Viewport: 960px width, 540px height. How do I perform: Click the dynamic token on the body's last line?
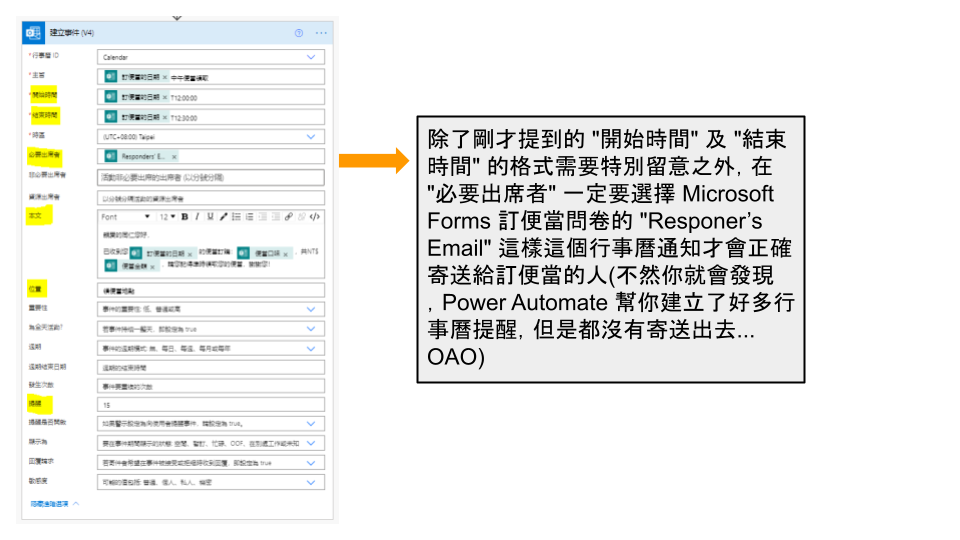130,266
